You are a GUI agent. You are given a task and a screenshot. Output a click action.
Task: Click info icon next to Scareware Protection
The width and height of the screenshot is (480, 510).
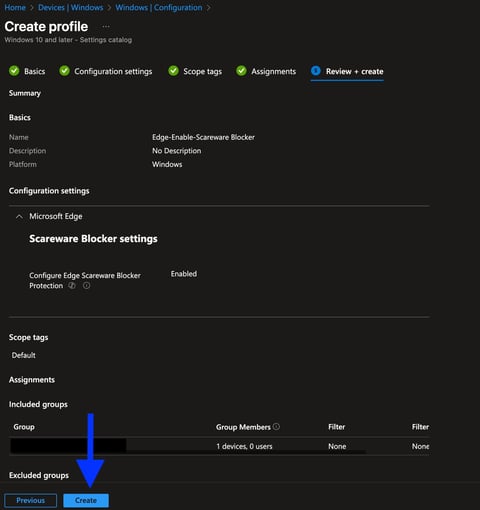(x=86, y=286)
